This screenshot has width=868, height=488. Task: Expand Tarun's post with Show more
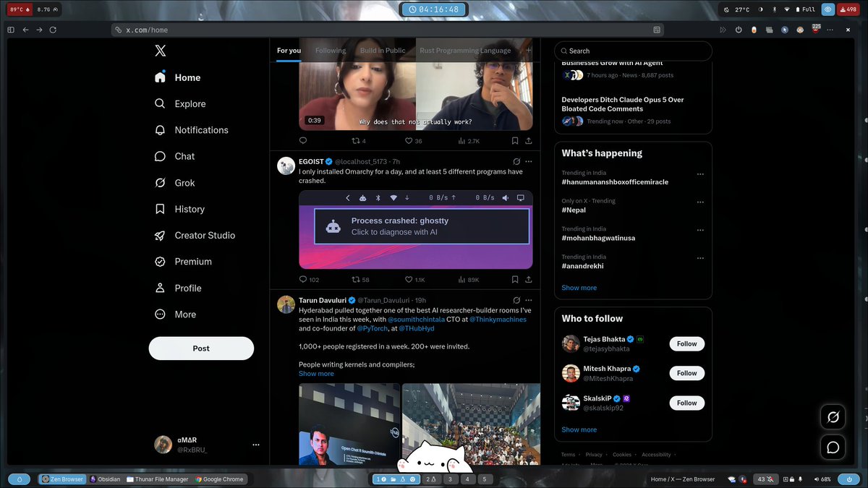coord(316,374)
